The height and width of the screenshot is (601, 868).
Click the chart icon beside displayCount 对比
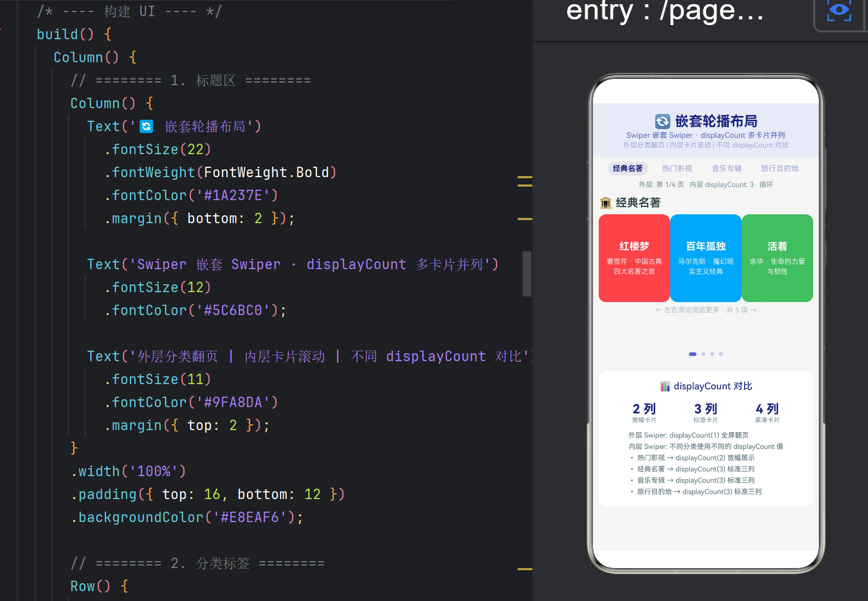pos(665,386)
